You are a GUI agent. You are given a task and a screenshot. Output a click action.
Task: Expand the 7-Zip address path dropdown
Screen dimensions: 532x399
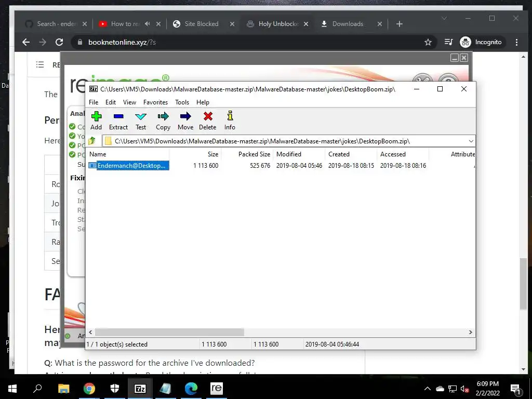(x=471, y=141)
